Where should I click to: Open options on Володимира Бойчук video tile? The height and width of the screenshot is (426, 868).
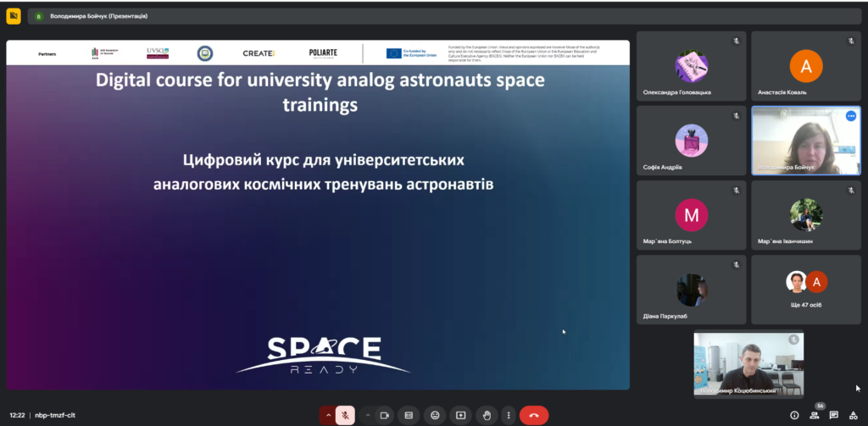(x=850, y=116)
